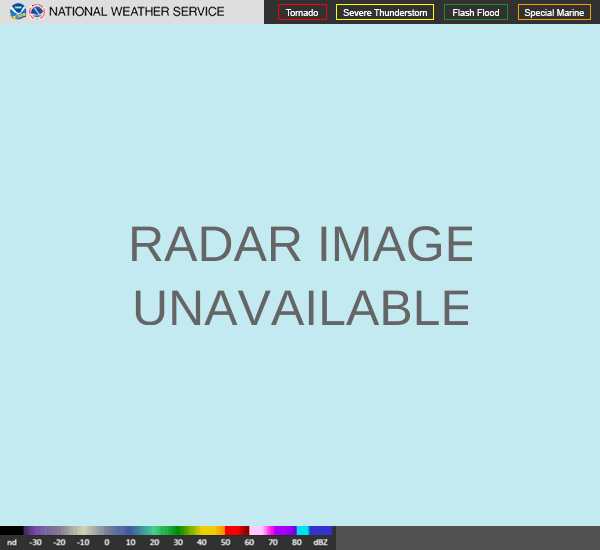
Task: Click the light pink band near 60 dBZ
Action: pyautogui.click(x=258, y=530)
